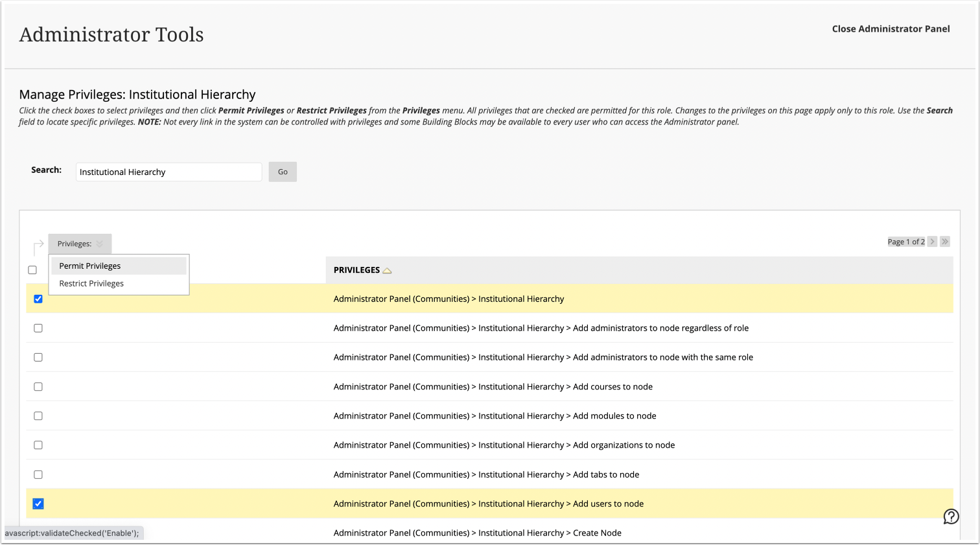Select the 'Add users to node' row text

click(489, 504)
